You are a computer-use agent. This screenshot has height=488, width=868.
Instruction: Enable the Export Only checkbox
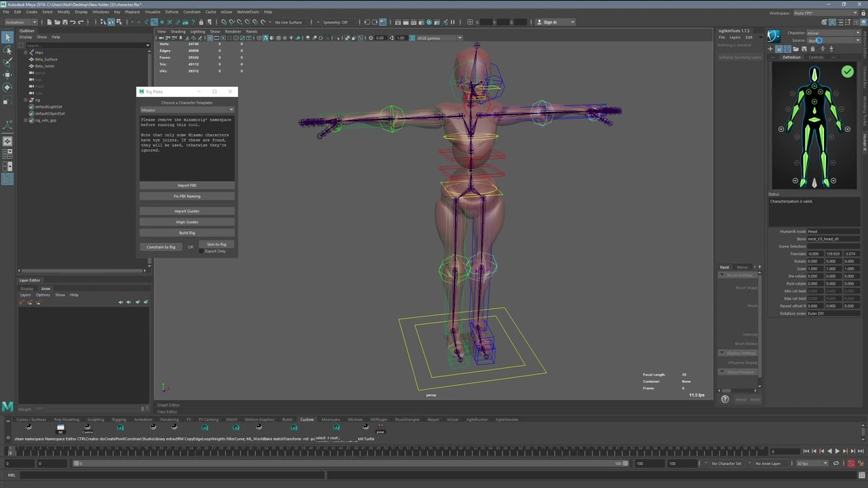pyautogui.click(x=201, y=251)
